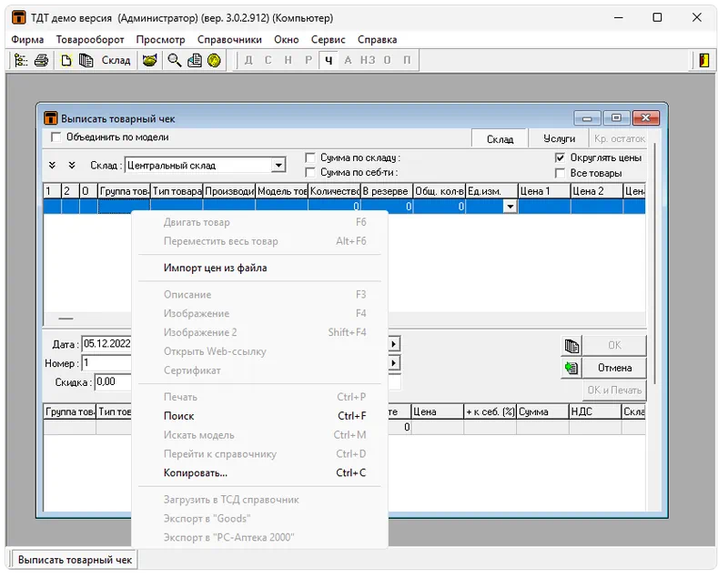This screenshot has width=728, height=578.
Task: Open the Сервис menu
Action: coord(328,39)
